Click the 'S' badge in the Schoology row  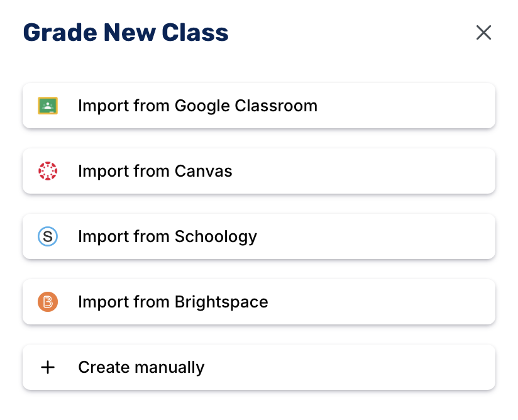coord(48,236)
